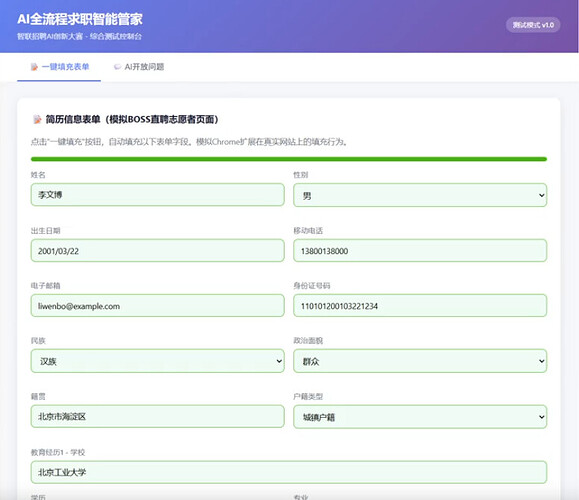Switch to the AI开放问题 tab
The height and width of the screenshot is (500, 579).
tap(139, 67)
